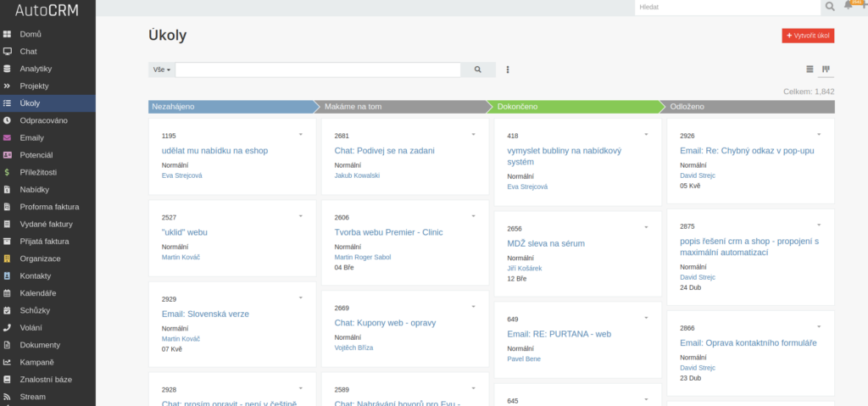Image resolution: width=868 pixels, height=406 pixels.
Task: Open the Vše filter dropdown
Action: tap(161, 70)
